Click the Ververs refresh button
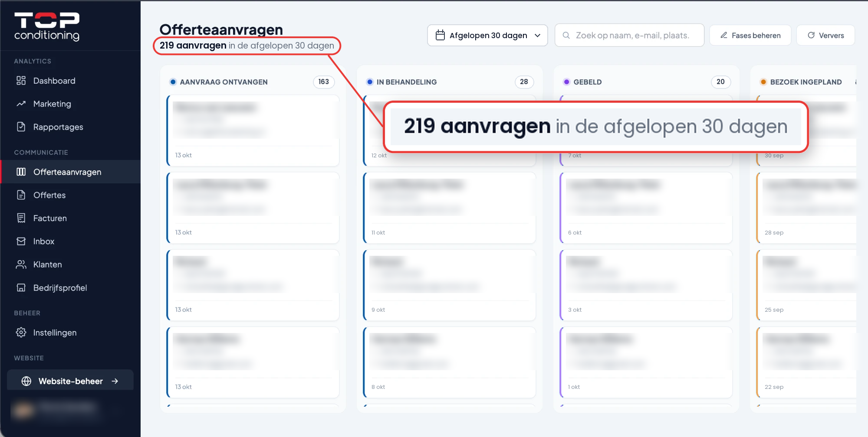The width and height of the screenshot is (868, 437). (825, 35)
